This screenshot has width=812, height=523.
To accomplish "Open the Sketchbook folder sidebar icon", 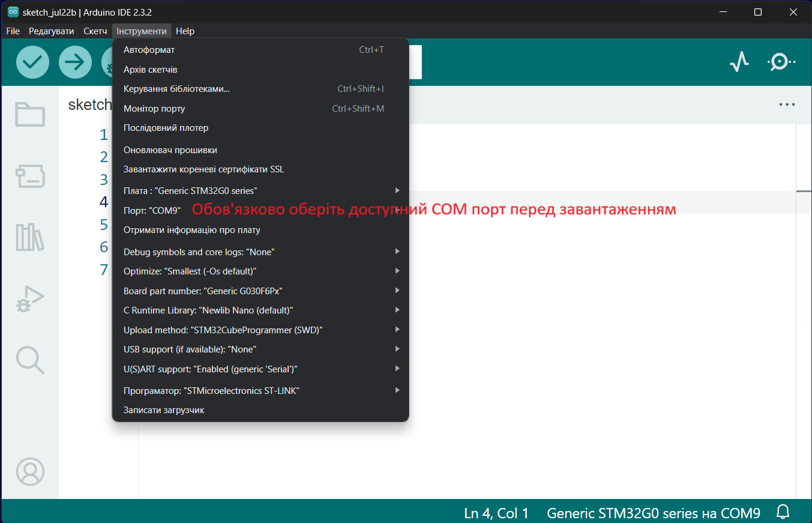I will [30, 114].
